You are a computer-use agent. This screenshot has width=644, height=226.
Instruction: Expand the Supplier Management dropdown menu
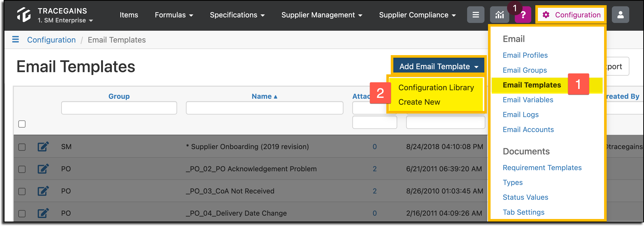pos(322,15)
